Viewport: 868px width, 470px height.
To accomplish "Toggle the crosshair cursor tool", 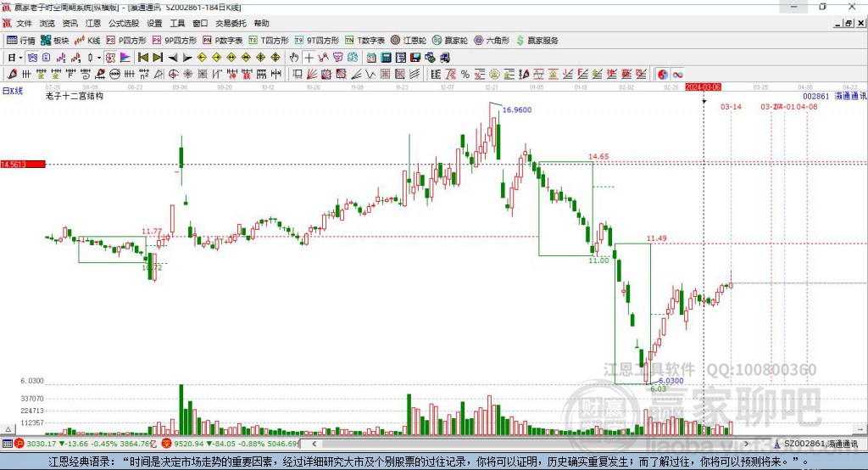I will click(309, 58).
